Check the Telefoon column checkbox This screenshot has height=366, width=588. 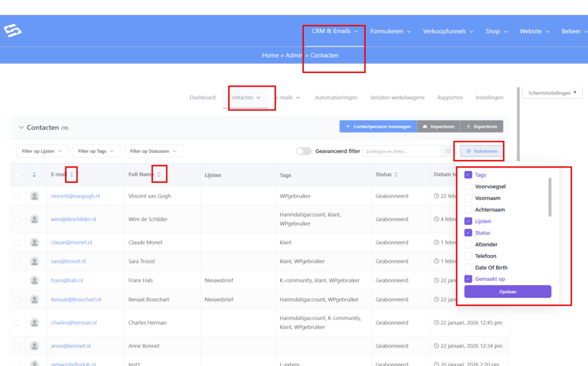(468, 256)
